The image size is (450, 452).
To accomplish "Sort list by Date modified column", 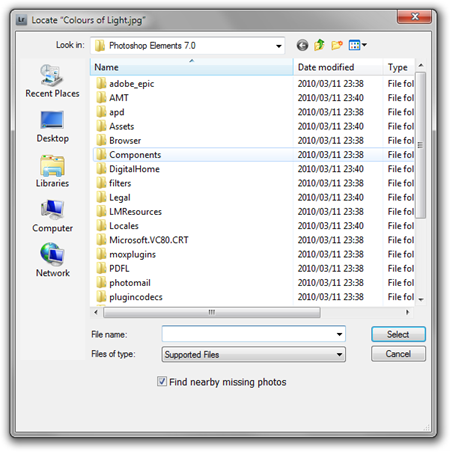I will [x=338, y=67].
